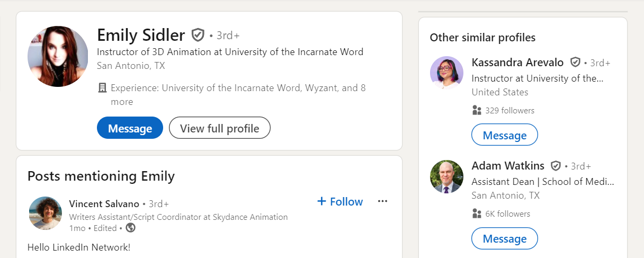Screen dimensions: 644x258
Task: Open Kassandra Arevalo's name link
Action: tap(517, 63)
